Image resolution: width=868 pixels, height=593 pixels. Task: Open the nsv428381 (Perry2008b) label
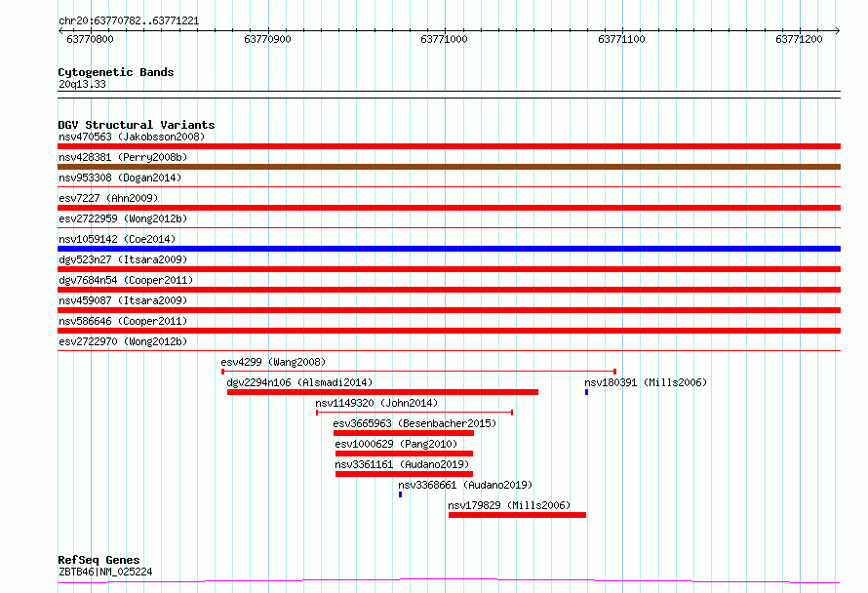pos(123,157)
